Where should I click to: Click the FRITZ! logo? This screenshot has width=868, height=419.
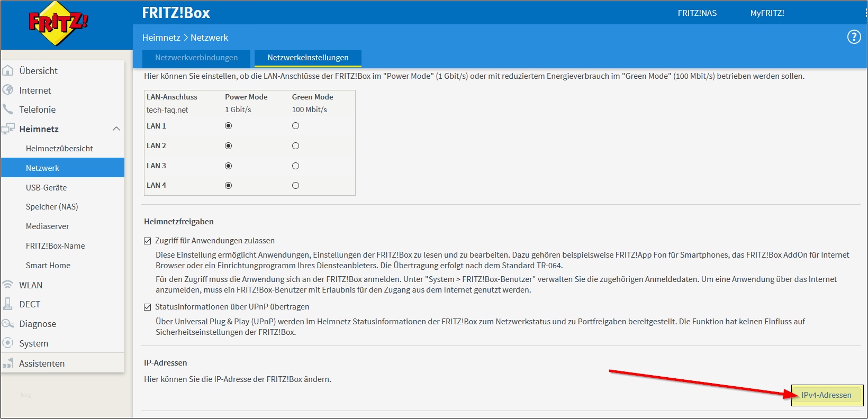pyautogui.click(x=58, y=24)
